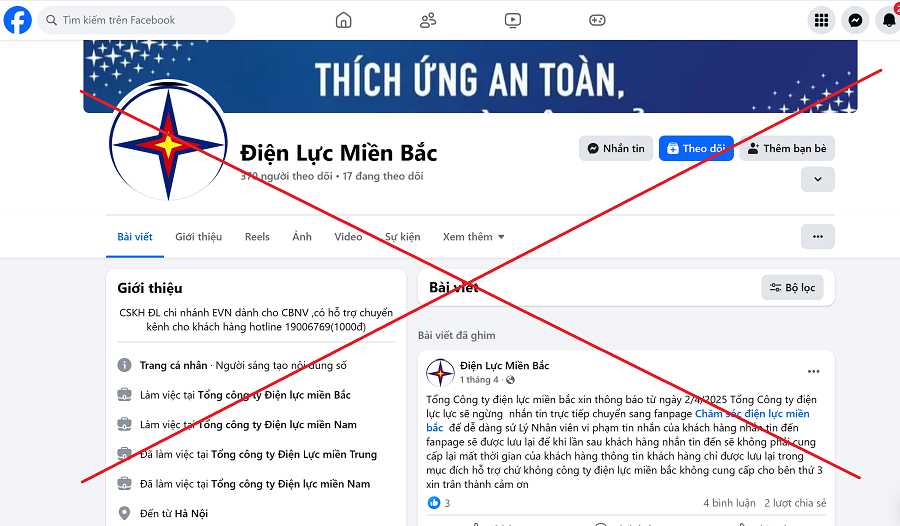Open the Gaming icon in top bar
This screenshot has height=526, width=900.
pos(597,20)
